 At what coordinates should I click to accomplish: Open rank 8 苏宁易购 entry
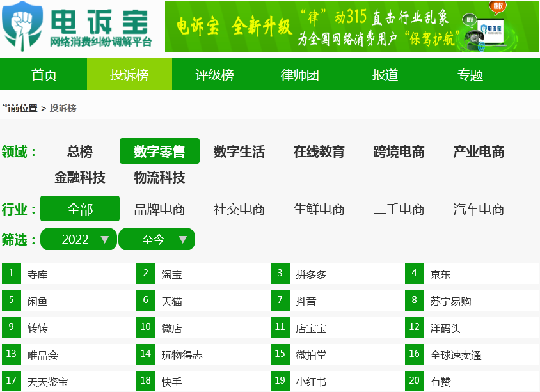point(472,301)
